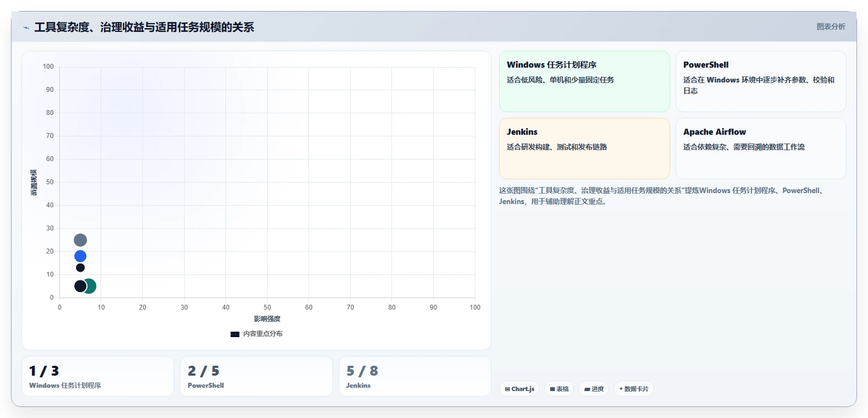Open the PowerShell info card about 补齐参数
Image resolution: width=868 pixels, height=418 pixels.
[761, 81]
